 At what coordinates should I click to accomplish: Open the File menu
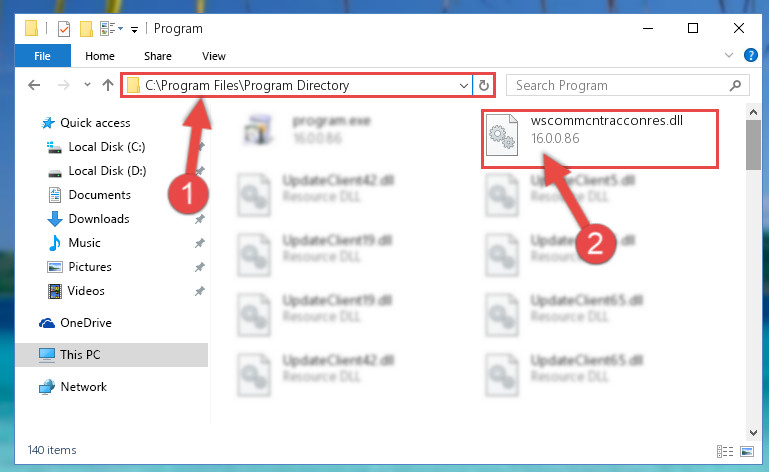pyautogui.click(x=43, y=56)
